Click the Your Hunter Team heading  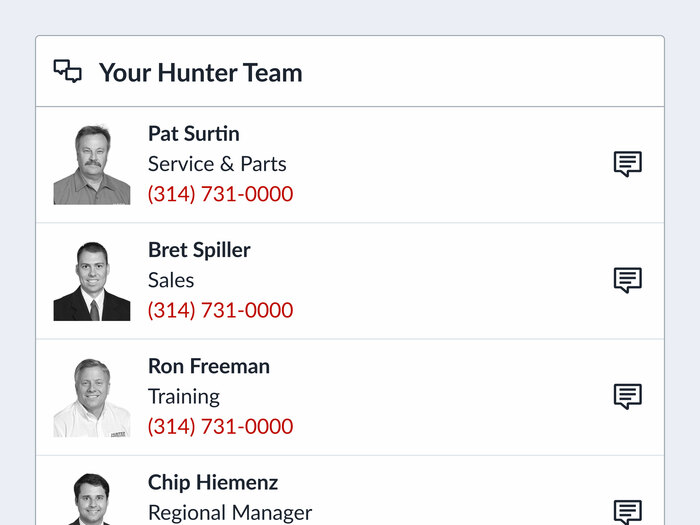200,73
